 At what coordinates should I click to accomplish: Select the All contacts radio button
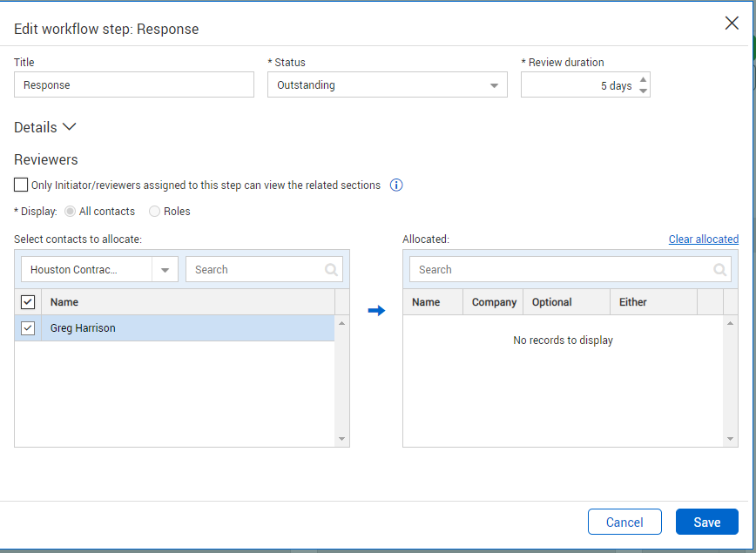point(70,212)
